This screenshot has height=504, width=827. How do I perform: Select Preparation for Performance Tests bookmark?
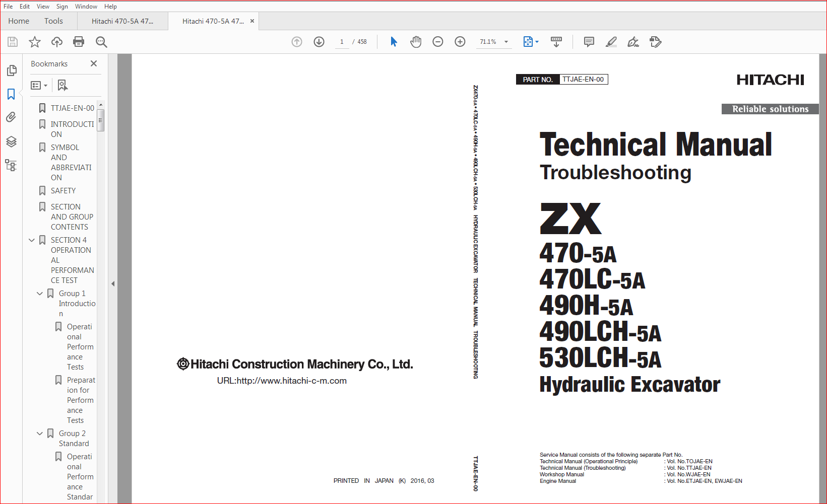tap(81, 400)
